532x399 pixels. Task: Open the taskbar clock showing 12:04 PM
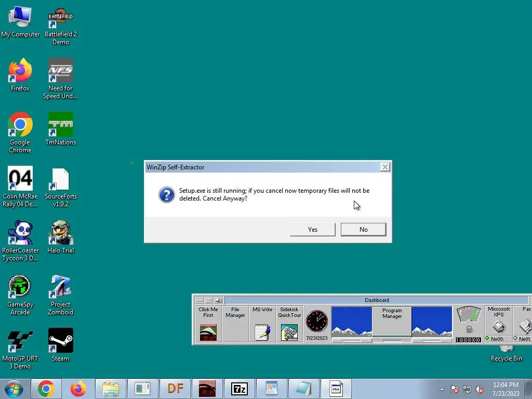(506, 389)
